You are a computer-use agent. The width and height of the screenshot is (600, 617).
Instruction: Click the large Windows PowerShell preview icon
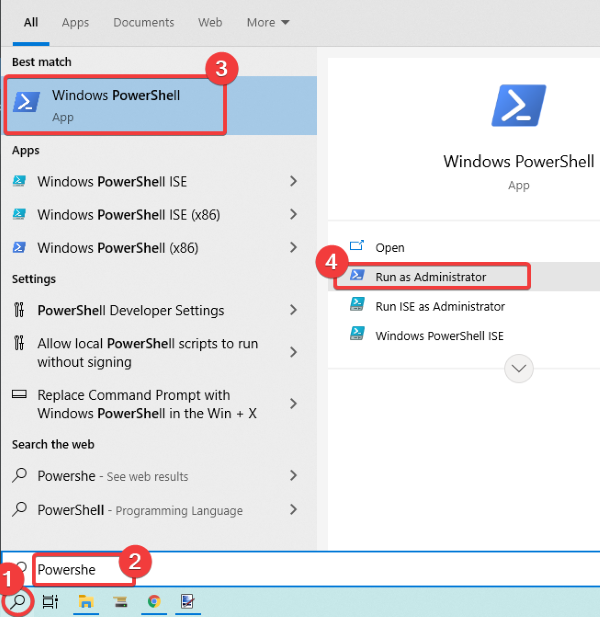coord(518,105)
